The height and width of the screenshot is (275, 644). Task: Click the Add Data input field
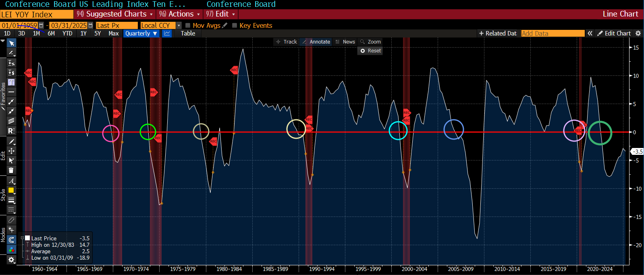tap(553, 33)
